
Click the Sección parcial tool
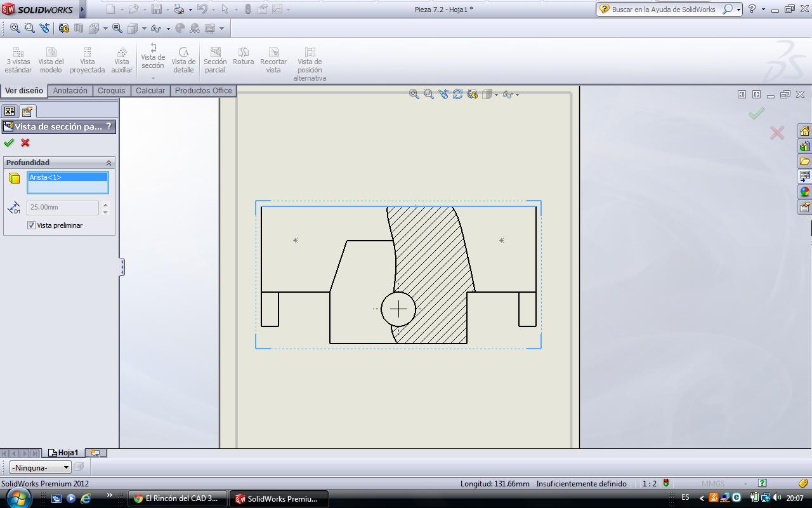click(215, 60)
